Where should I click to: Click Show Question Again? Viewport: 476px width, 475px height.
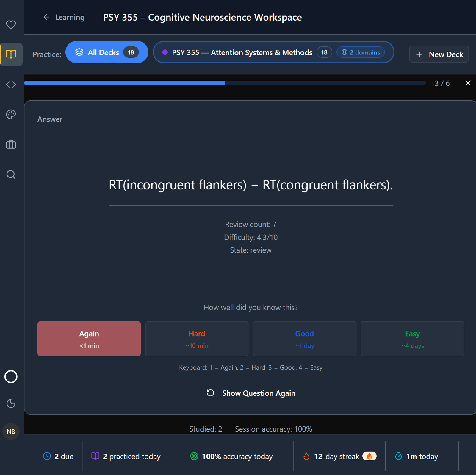pyautogui.click(x=251, y=393)
